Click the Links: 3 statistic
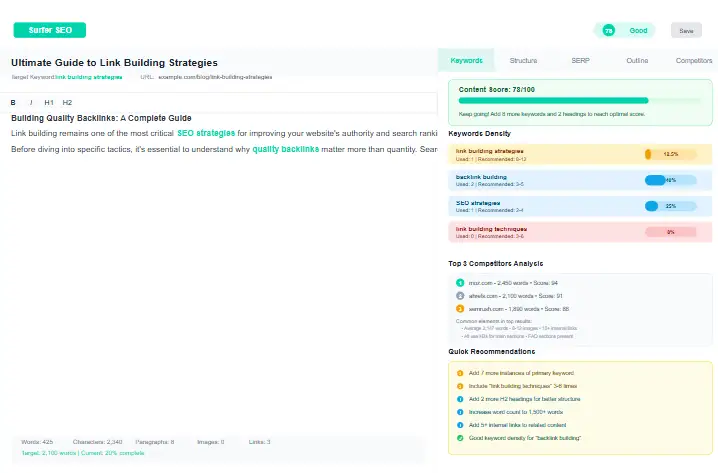Screen dimensions: 718x473 (x=260, y=442)
